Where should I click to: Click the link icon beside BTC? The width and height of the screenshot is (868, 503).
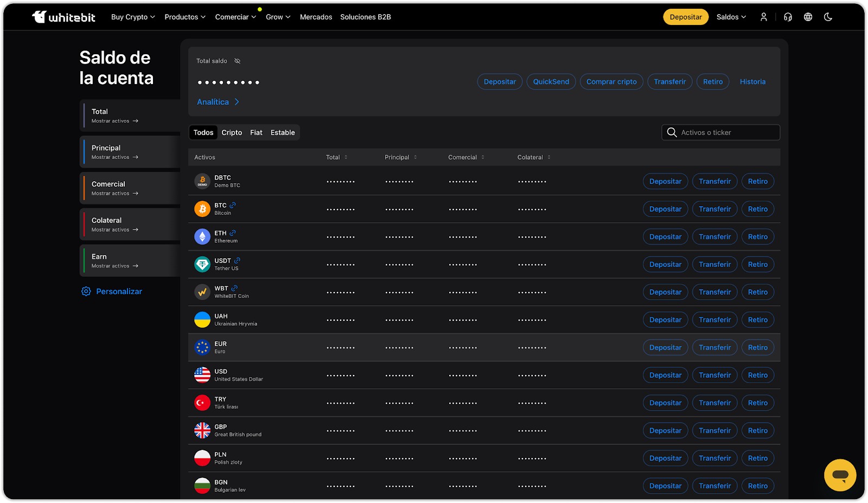pyautogui.click(x=233, y=205)
